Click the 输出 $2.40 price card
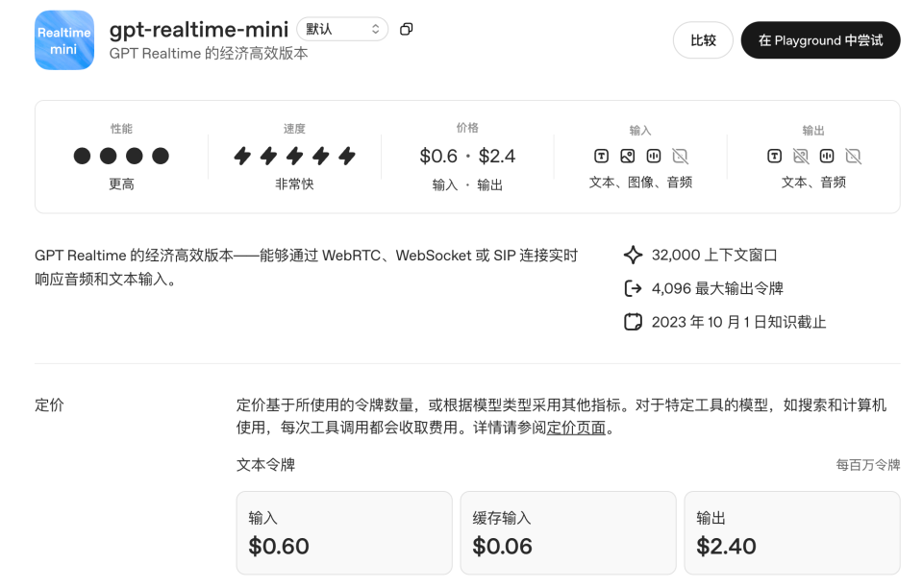 792,533
